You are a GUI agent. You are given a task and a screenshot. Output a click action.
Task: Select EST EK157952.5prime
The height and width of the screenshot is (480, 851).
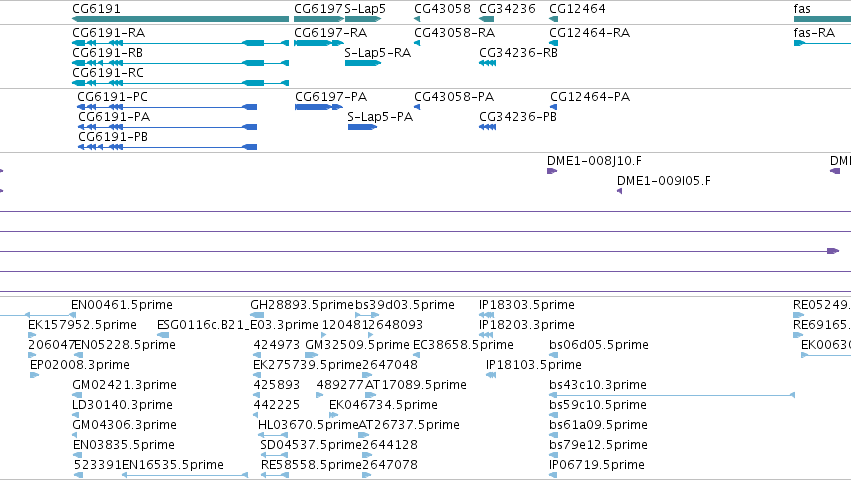pos(82,325)
